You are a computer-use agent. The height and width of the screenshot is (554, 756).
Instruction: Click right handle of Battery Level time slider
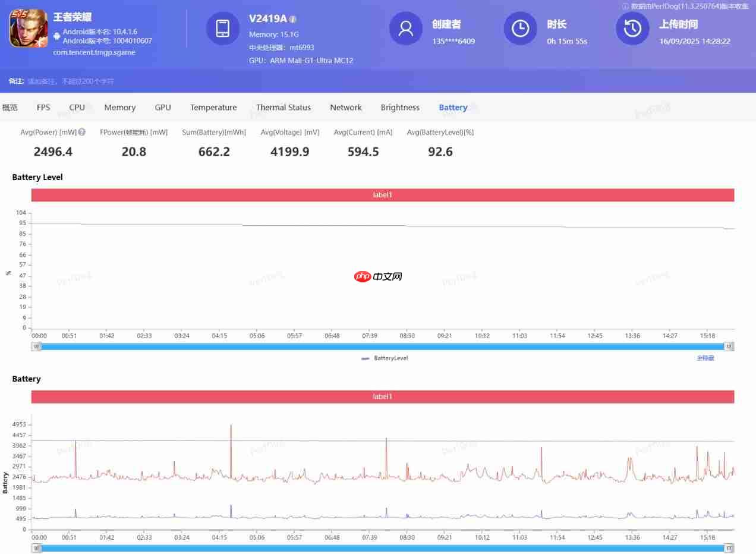pyautogui.click(x=729, y=347)
